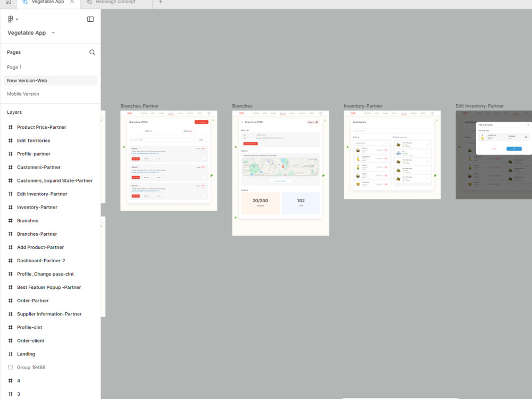The image size is (532, 399).
Task: Click frame icon next to Product Price-Partner
Action: [10, 127]
